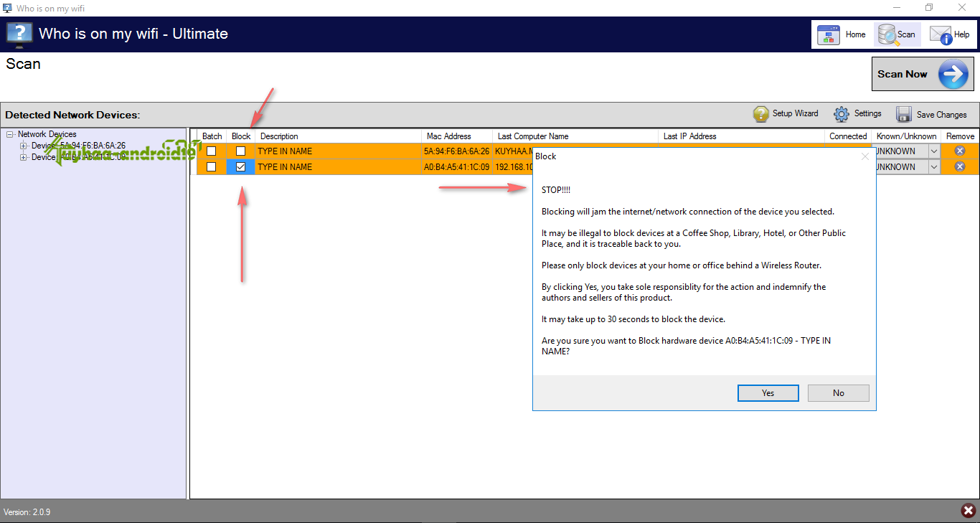Image resolution: width=980 pixels, height=523 pixels.
Task: Edit description of first TYPE IN NAME row
Action: [x=337, y=151]
